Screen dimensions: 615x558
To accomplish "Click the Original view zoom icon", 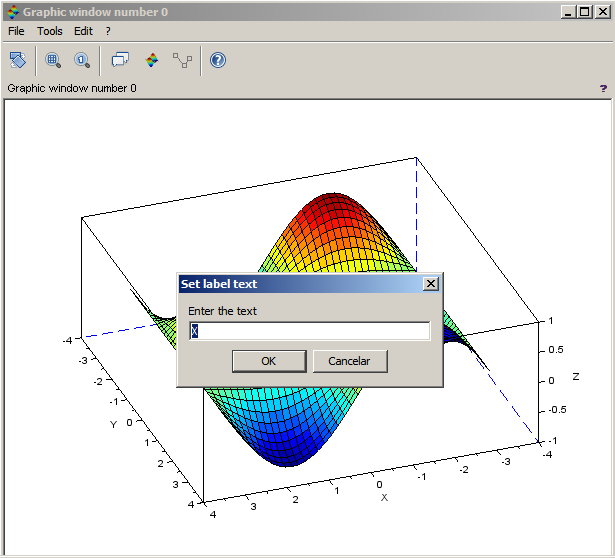I will coord(81,61).
